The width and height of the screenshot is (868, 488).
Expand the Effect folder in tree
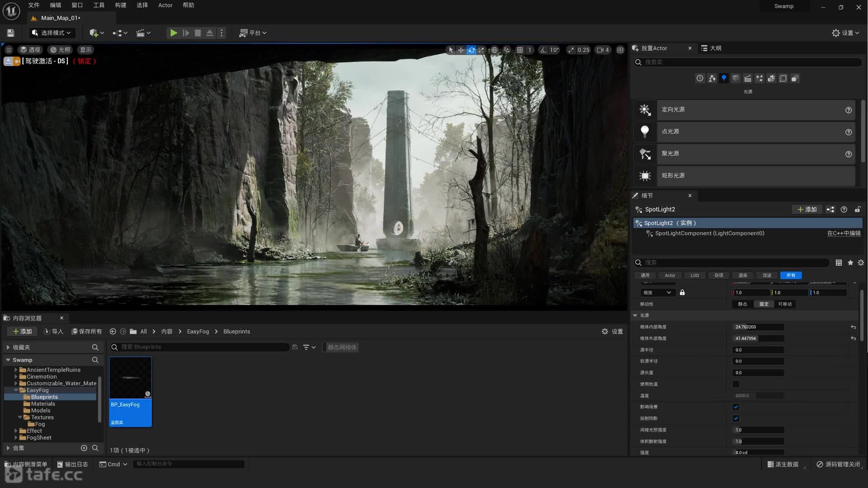(16, 431)
